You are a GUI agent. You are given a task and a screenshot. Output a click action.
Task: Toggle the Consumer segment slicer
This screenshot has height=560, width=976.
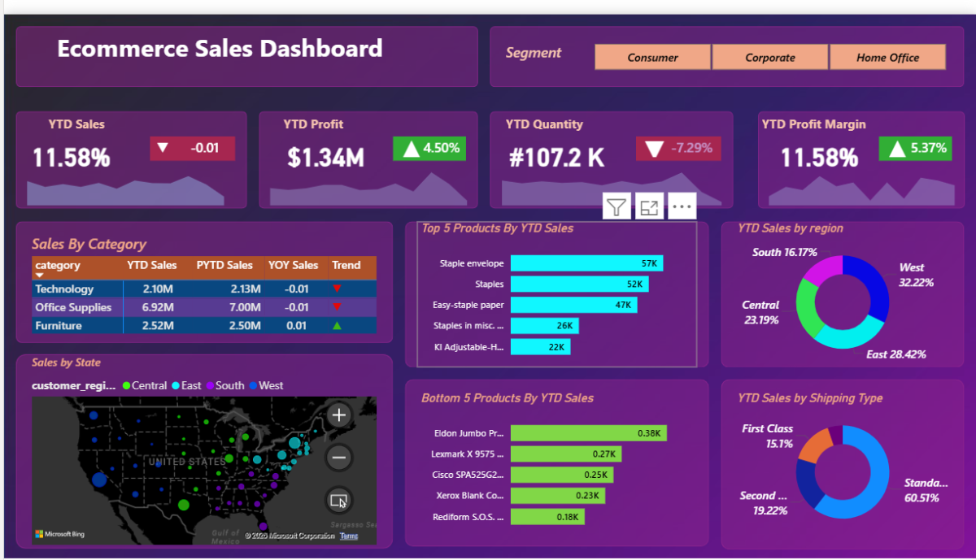652,57
